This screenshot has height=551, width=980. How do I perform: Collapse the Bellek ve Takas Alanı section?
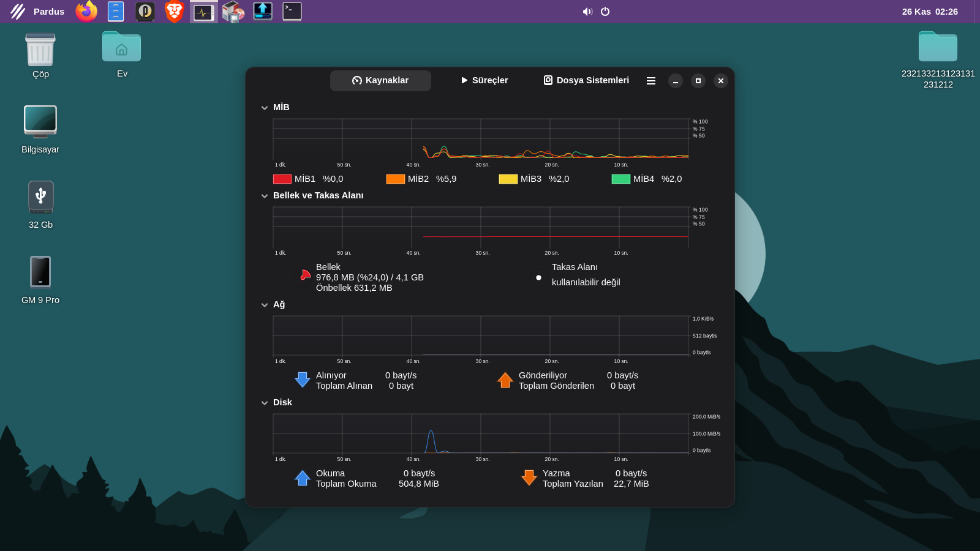click(265, 196)
